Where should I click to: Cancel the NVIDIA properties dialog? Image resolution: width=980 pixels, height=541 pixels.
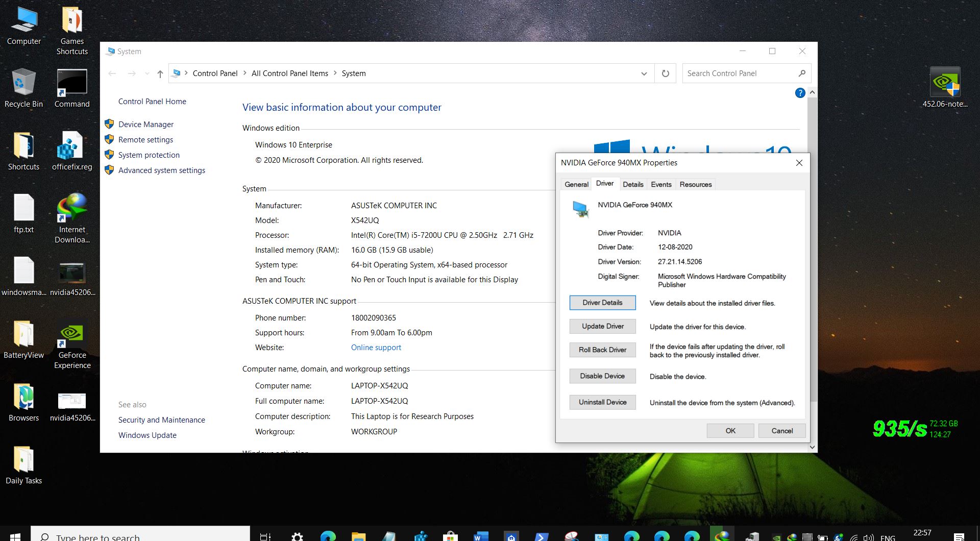click(782, 431)
